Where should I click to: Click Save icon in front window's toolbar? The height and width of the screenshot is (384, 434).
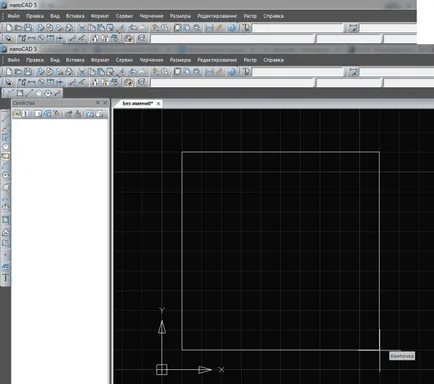pyautogui.click(x=28, y=72)
